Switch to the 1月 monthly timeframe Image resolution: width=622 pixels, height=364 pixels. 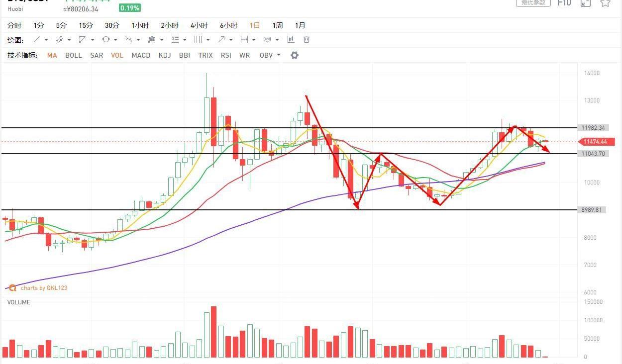(x=300, y=25)
